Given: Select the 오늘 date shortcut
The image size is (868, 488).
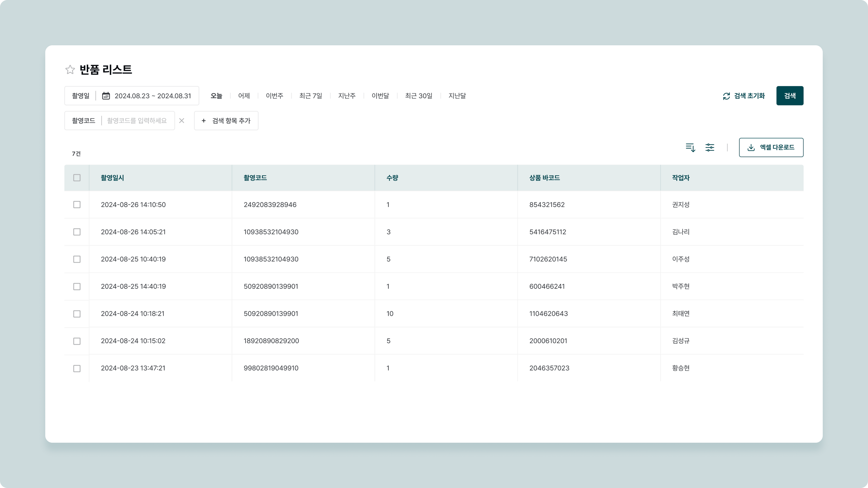Looking at the screenshot, I should coord(216,96).
